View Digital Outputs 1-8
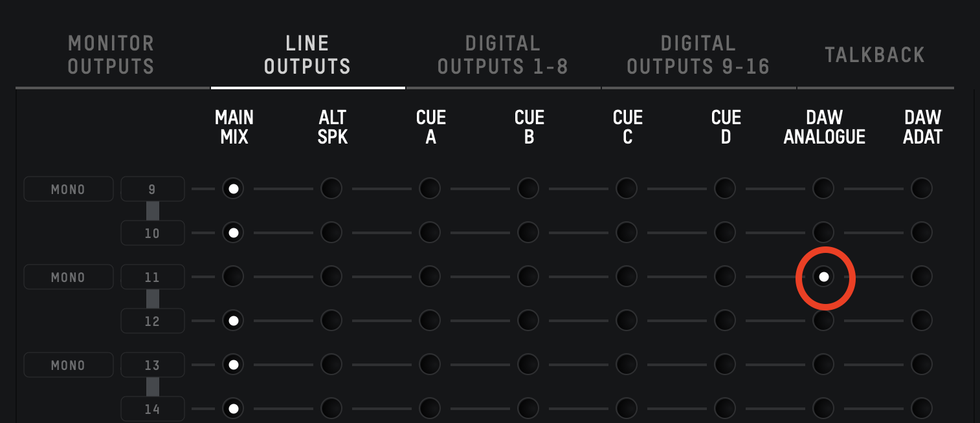The width and height of the screenshot is (980, 423). pos(503,54)
